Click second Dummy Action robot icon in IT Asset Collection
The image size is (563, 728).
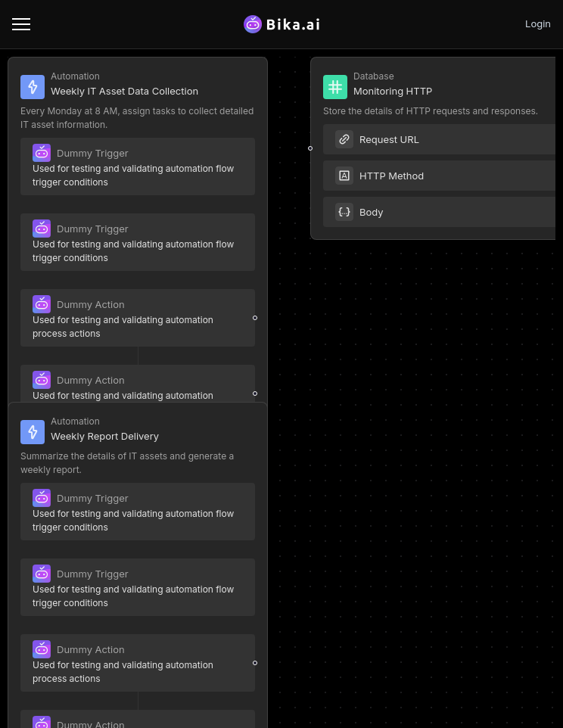[42, 380]
